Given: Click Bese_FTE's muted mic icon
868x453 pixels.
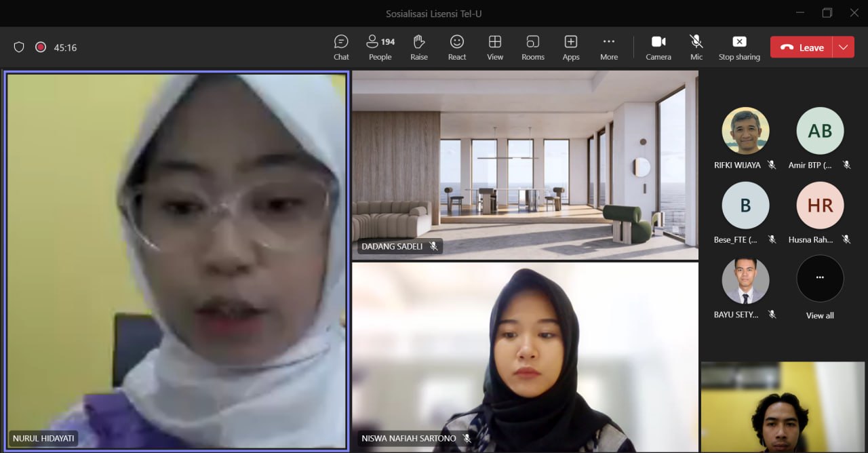Looking at the screenshot, I should pos(772,239).
